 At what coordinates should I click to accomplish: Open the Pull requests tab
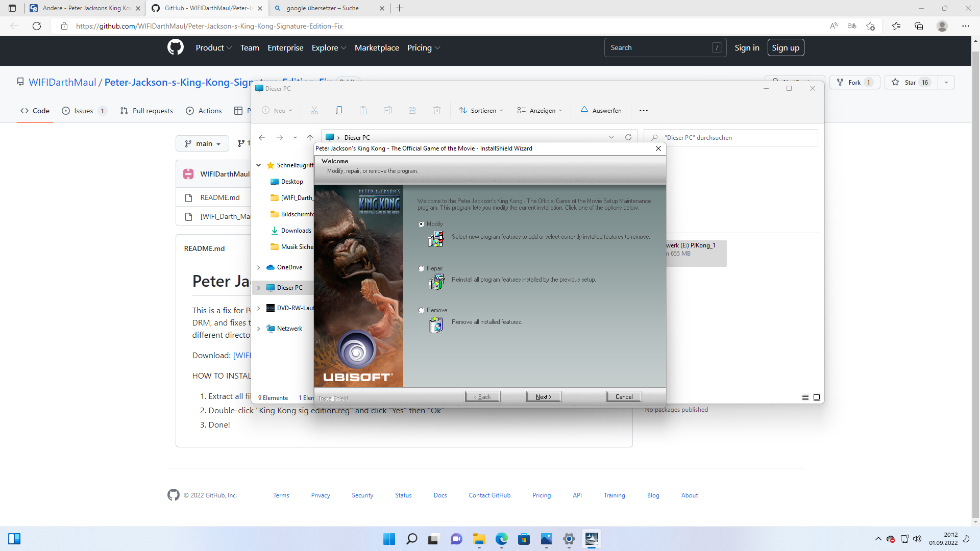147,111
